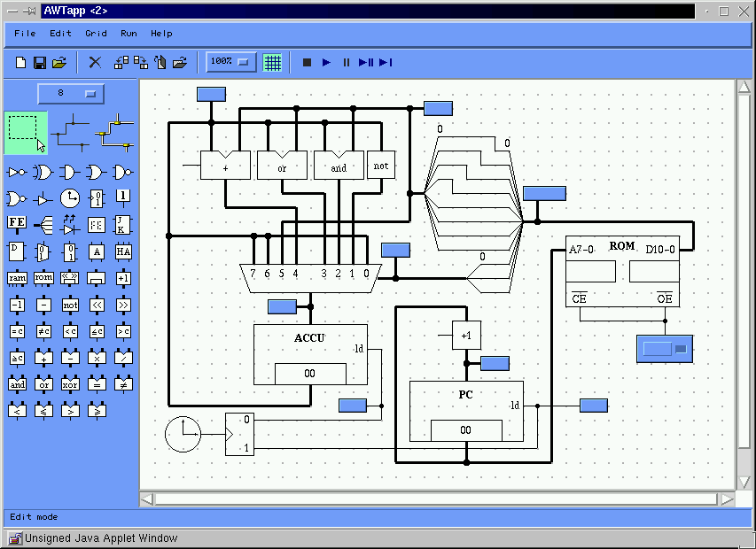Click the Save floppy disk icon
Image resolution: width=756 pixels, height=549 pixels.
40,63
